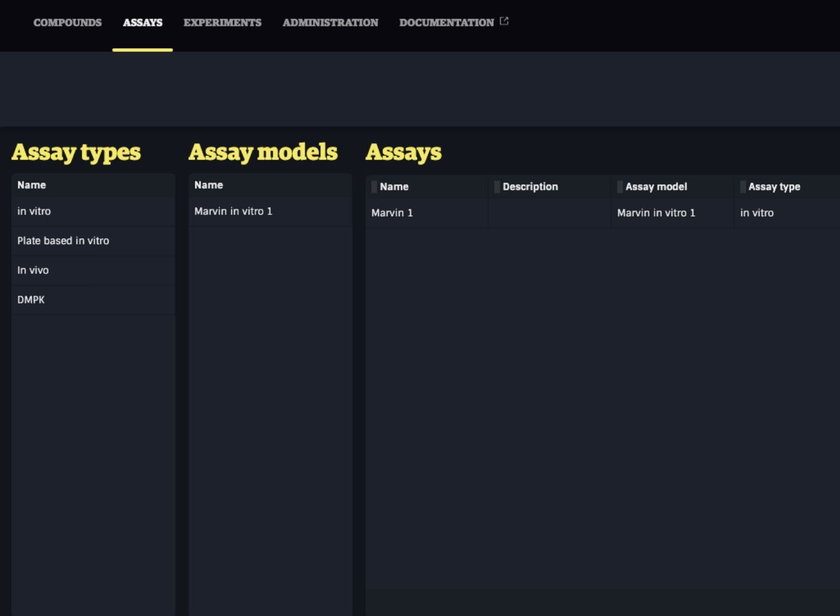840x616 pixels.
Task: Click the Name header in Assay types
Action: [31, 185]
